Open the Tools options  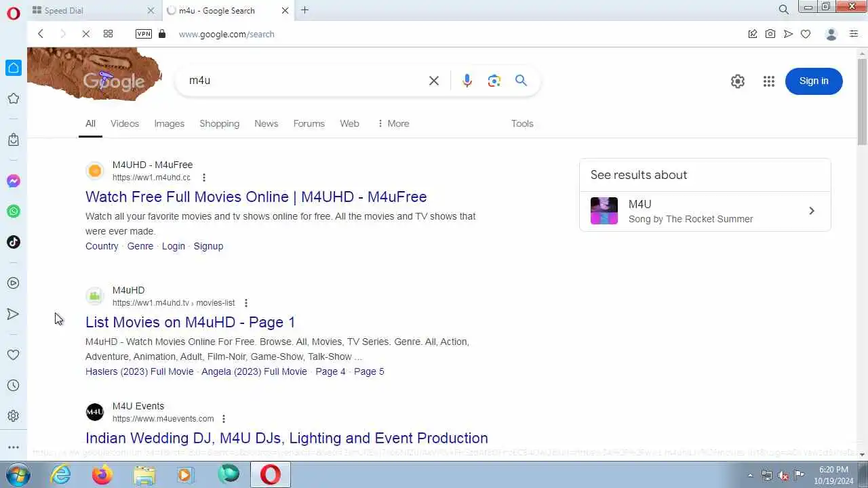522,123
